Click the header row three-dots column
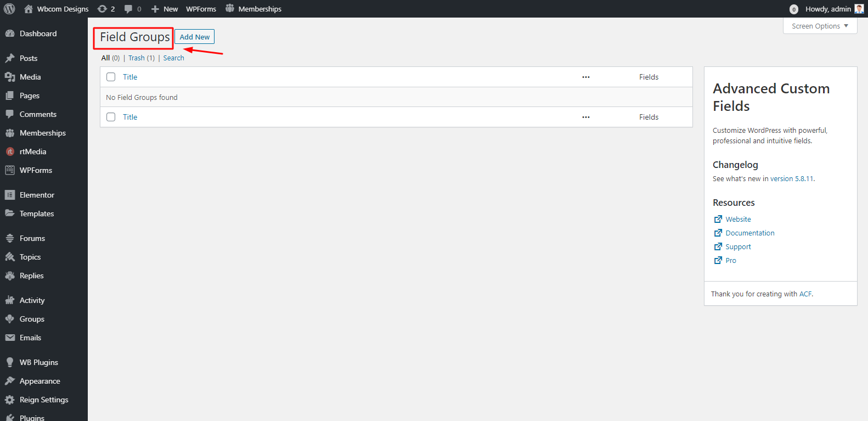The width and height of the screenshot is (868, 421). 586,77
